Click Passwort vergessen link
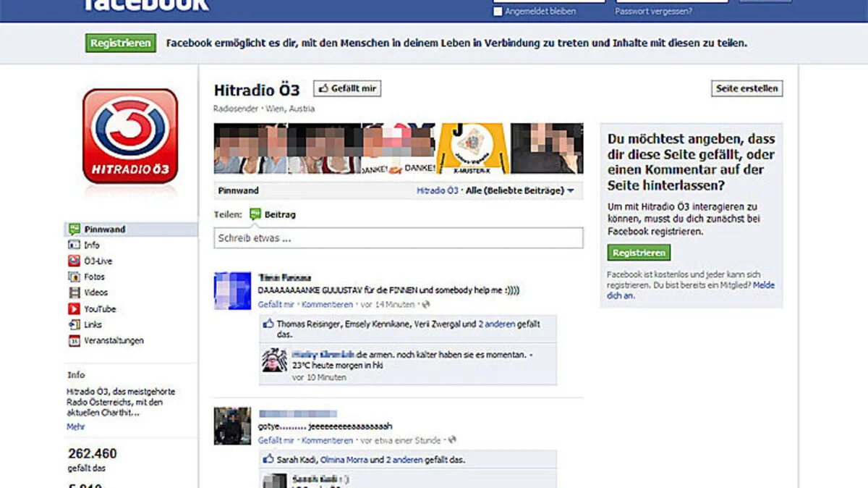Screen dimensions: 868x488 click(653, 12)
